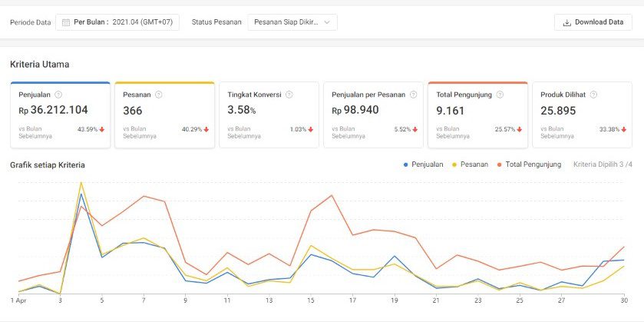Viewport: 644px width, 322px height.
Task: Click the info icon next to Total Pengunjung
Action: [x=500, y=95]
